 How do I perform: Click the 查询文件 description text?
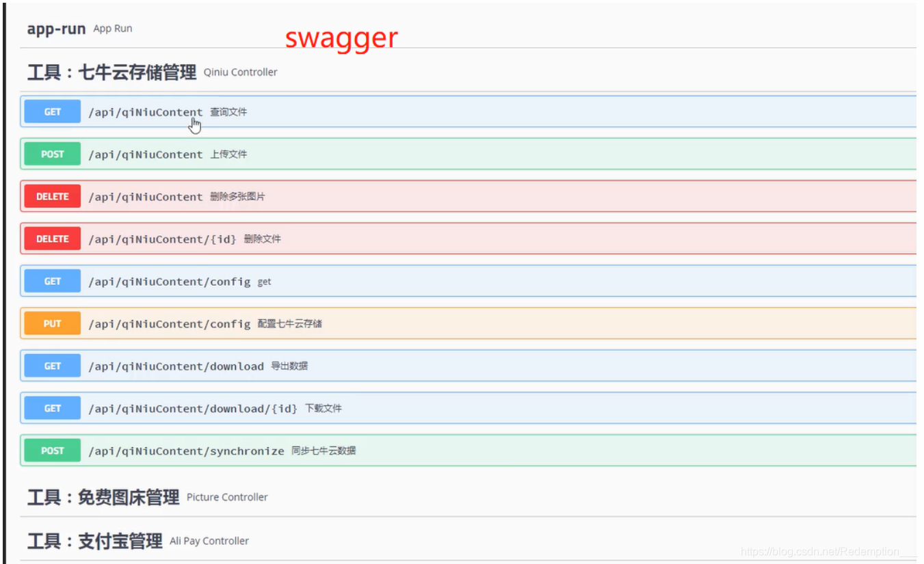tap(228, 111)
